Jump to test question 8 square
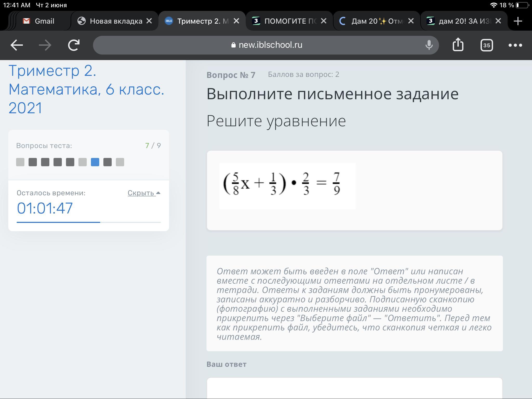This screenshot has height=399, width=532. [108, 162]
